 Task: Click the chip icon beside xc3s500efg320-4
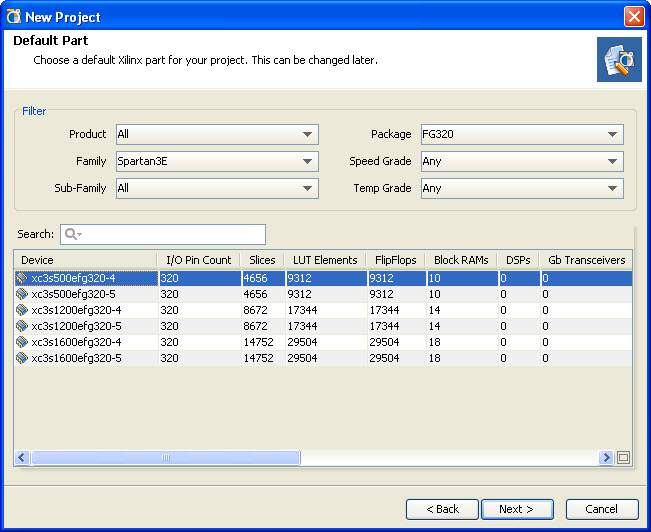(x=22, y=278)
